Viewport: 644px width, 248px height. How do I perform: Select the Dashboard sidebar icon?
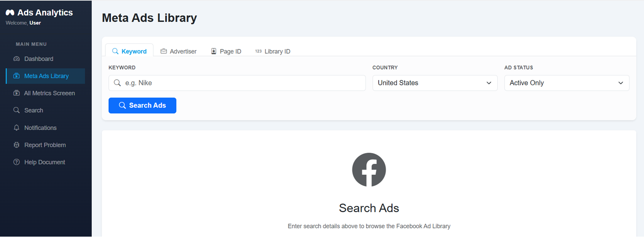pyautogui.click(x=16, y=59)
